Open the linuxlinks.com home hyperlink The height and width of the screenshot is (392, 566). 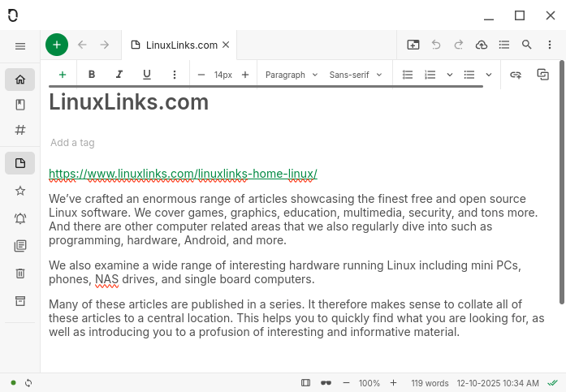point(183,174)
